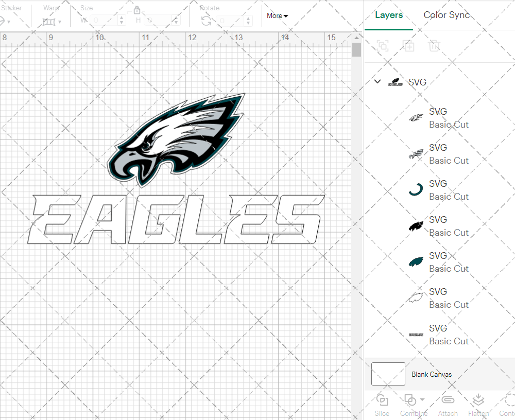
Task: Open the Warp tool dropdown
Action: 59,22
